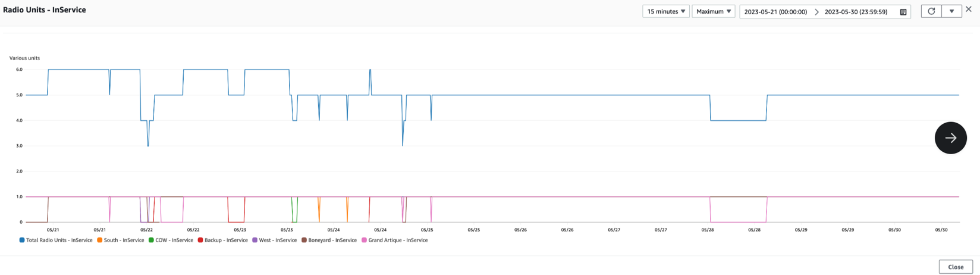Toggle West - InService legend entry

coord(274,240)
